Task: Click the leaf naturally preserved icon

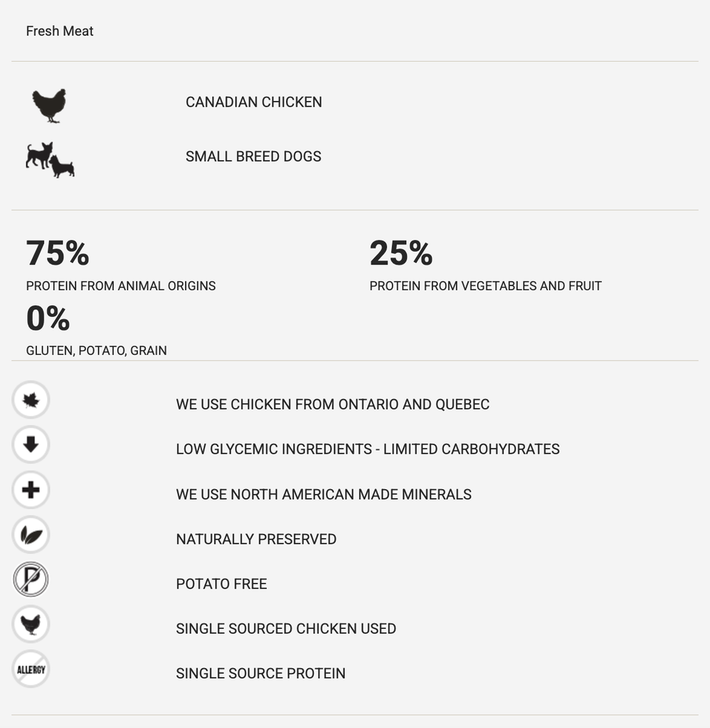Action: 31,535
